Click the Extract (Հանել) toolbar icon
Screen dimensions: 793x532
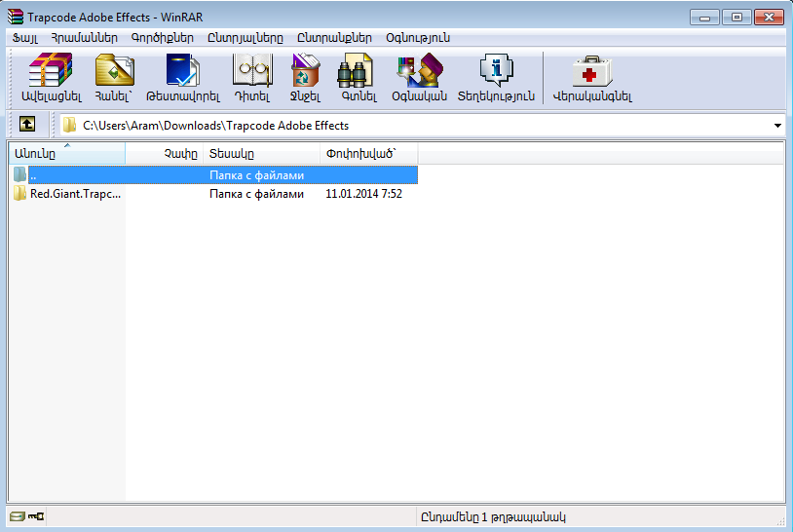[115, 70]
